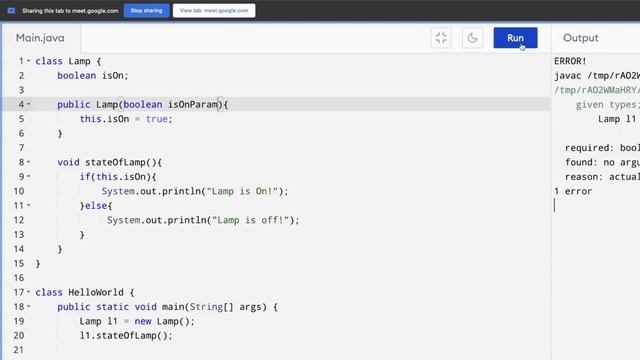Collapse class HelloWorld fold at line 17
The image size is (640, 360).
point(29,292)
